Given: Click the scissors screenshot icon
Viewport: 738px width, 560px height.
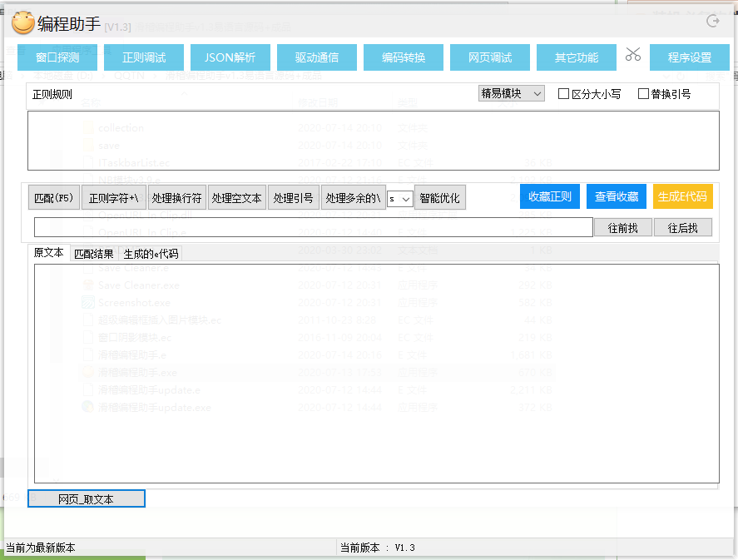Looking at the screenshot, I should click(x=633, y=56).
